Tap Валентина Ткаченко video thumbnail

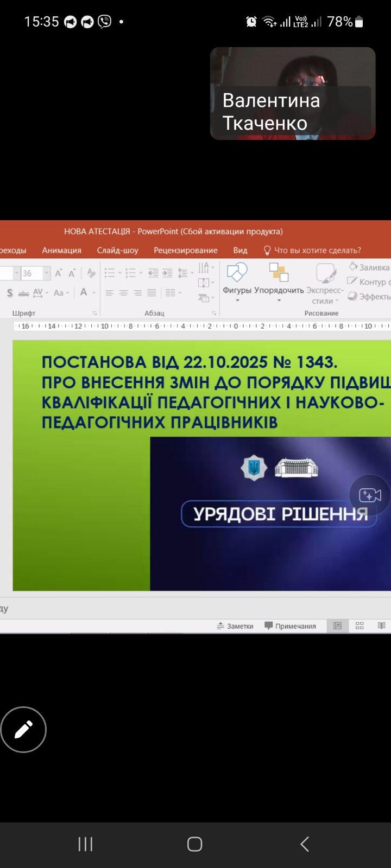point(293,93)
